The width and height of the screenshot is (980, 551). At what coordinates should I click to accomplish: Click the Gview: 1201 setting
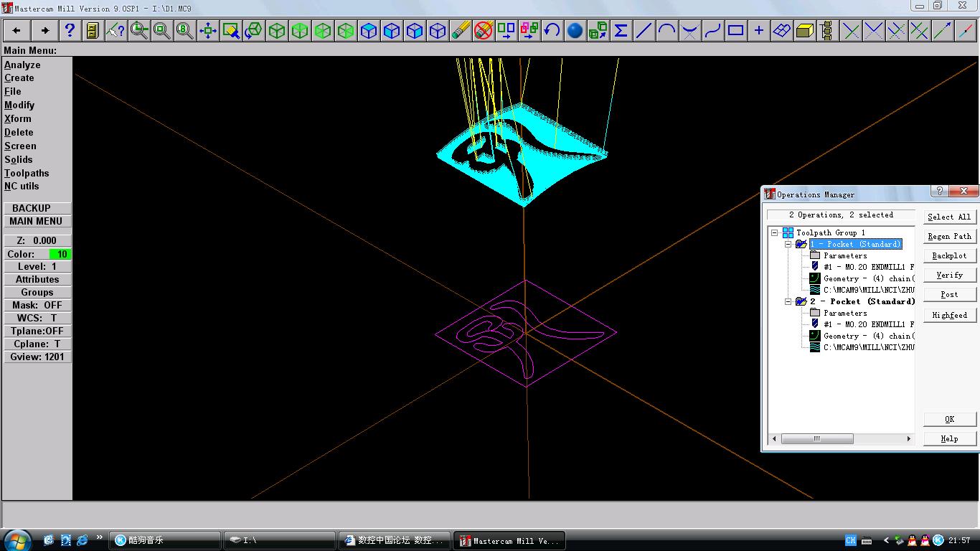click(37, 357)
